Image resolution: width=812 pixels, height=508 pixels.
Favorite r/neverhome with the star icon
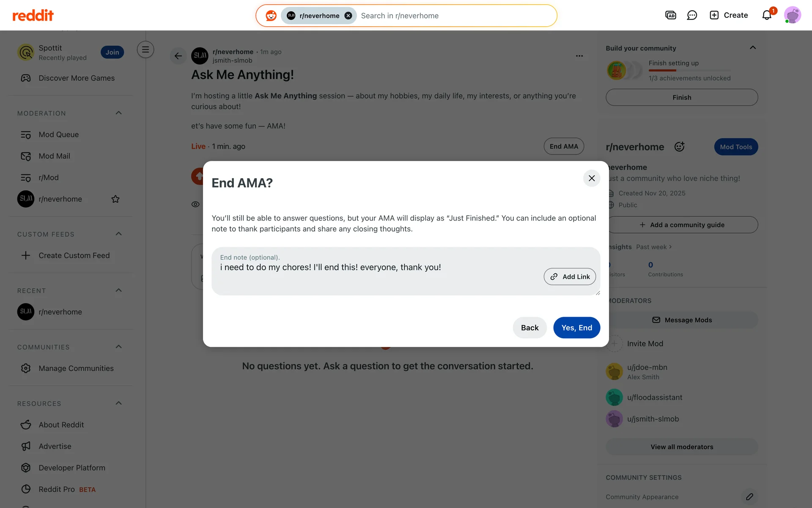[115, 199]
